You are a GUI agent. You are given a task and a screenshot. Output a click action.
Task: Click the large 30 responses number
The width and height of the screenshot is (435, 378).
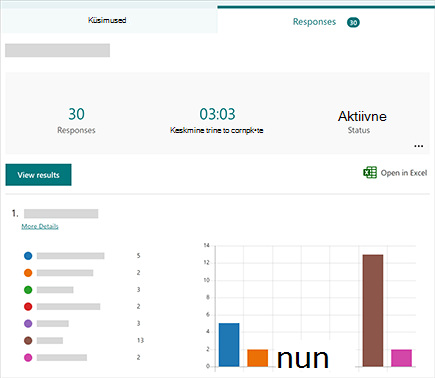[76, 114]
